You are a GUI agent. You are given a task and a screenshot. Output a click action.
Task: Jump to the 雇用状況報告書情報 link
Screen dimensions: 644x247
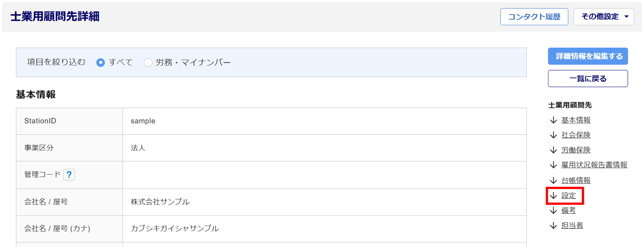pos(594,165)
